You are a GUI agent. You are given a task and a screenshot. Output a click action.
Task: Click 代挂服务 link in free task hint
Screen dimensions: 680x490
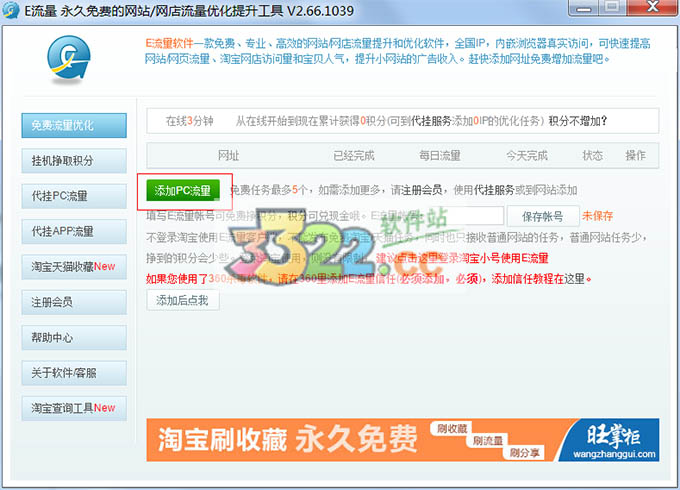tap(494, 190)
